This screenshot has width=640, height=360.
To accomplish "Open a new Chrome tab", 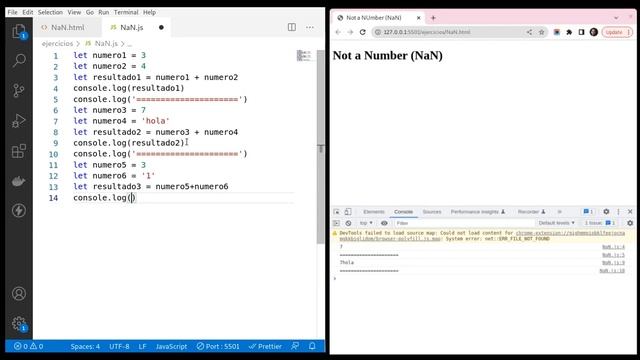I will pos(433,18).
